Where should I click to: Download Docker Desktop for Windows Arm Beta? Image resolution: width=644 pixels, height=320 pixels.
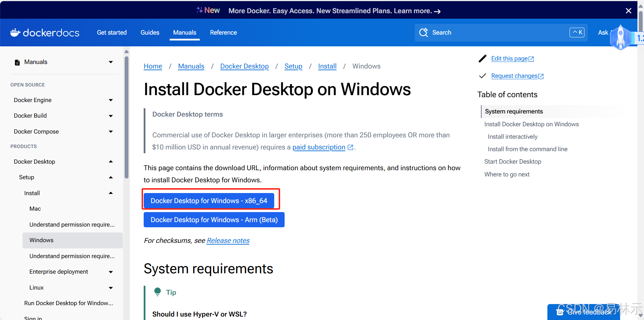[x=214, y=220]
